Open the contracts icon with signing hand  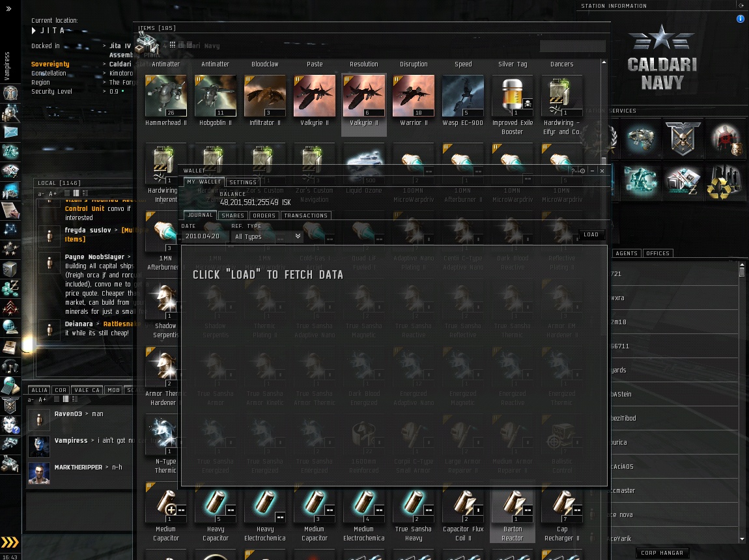pyautogui.click(x=10, y=210)
